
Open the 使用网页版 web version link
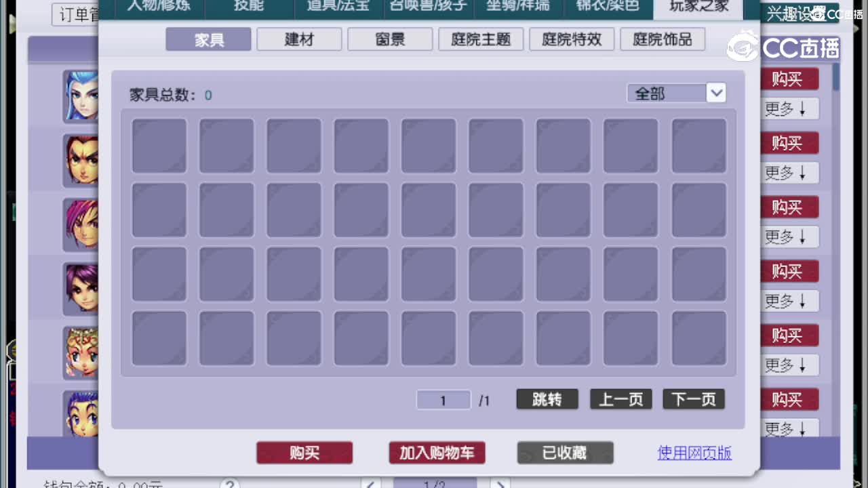tap(694, 452)
